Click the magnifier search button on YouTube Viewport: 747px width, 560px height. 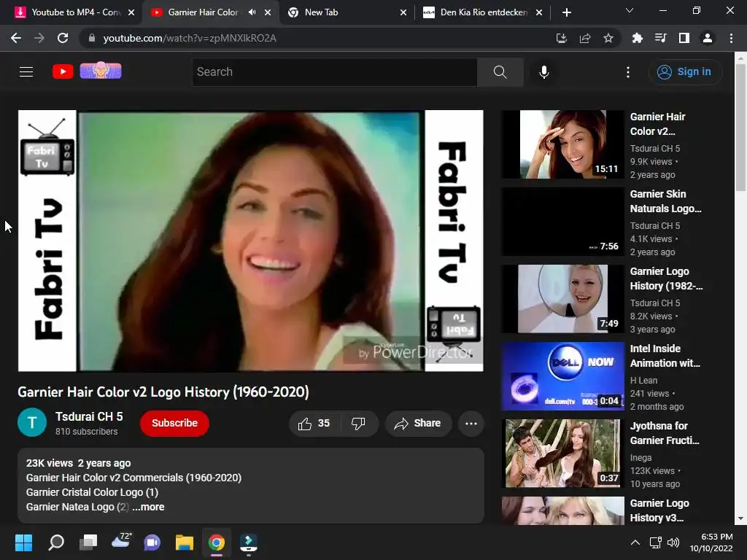500,72
